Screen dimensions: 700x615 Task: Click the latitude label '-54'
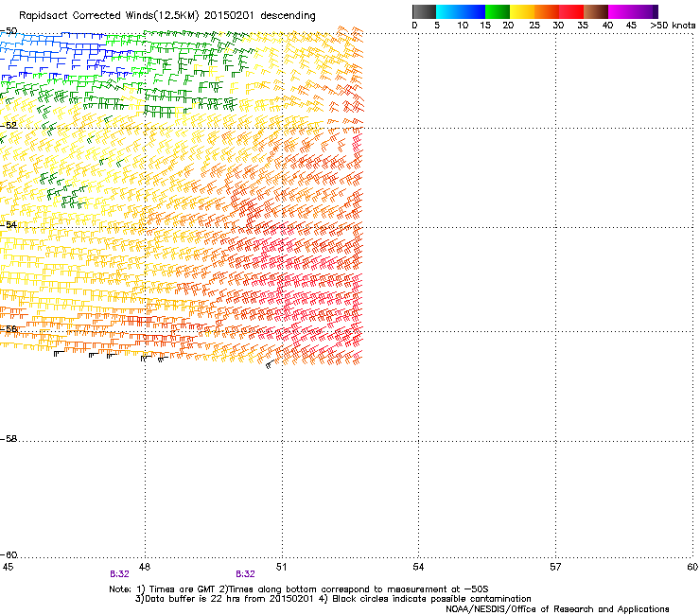[x=9, y=224]
